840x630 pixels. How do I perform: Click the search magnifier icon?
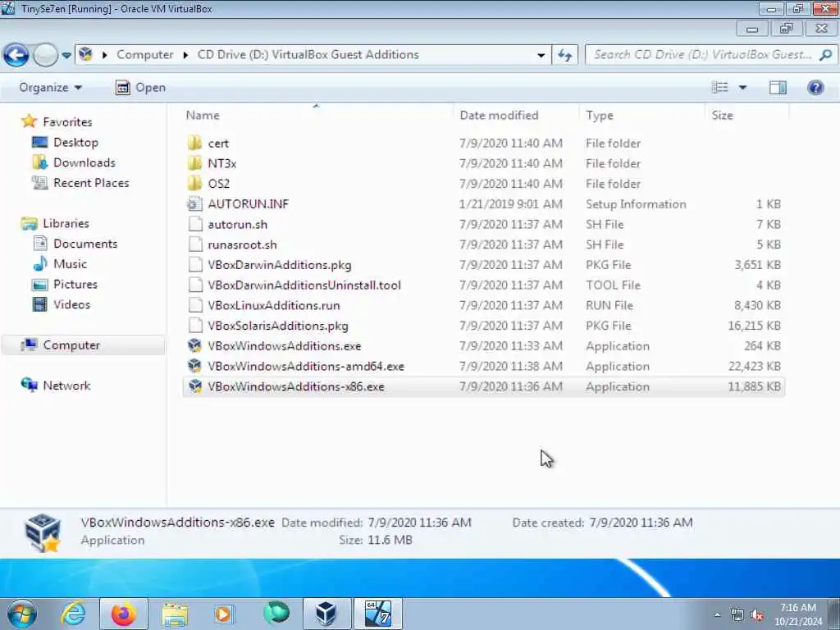[825, 55]
